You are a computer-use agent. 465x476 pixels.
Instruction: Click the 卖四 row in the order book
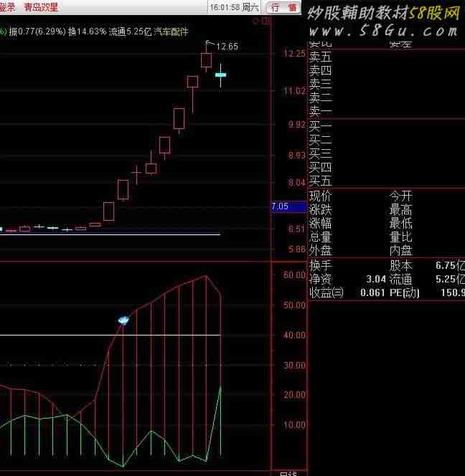[320, 70]
